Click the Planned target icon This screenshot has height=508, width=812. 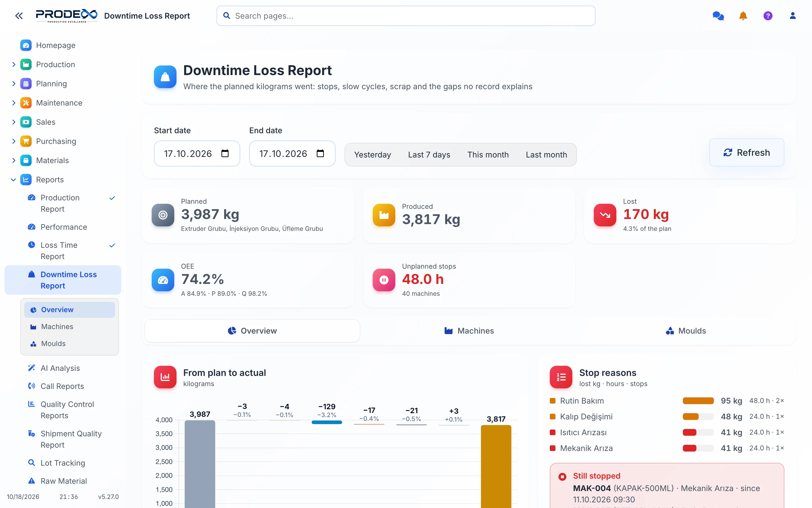click(163, 215)
